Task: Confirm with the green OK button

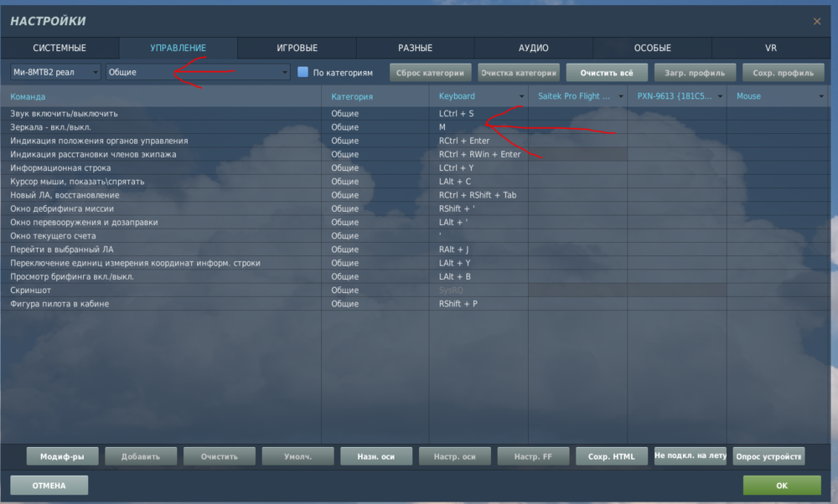Action: pyautogui.click(x=782, y=486)
